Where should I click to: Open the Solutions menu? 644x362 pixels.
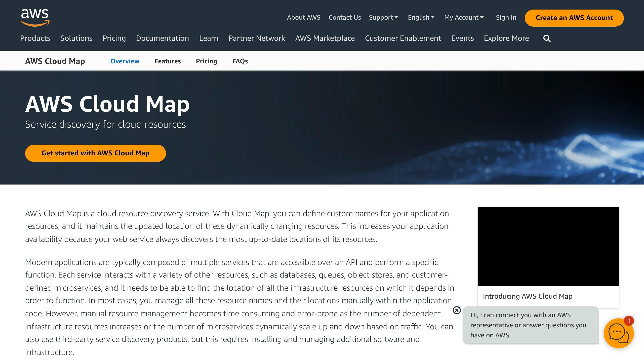point(76,38)
